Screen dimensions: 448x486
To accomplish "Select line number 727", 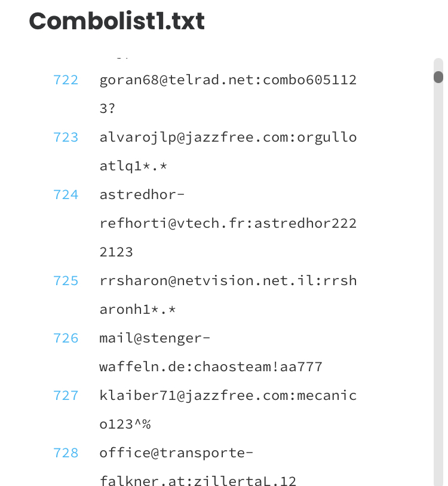I will 66,396.
